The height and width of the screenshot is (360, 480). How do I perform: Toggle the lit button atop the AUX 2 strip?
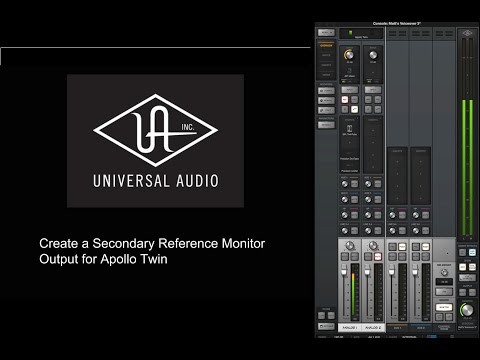pos(425,247)
